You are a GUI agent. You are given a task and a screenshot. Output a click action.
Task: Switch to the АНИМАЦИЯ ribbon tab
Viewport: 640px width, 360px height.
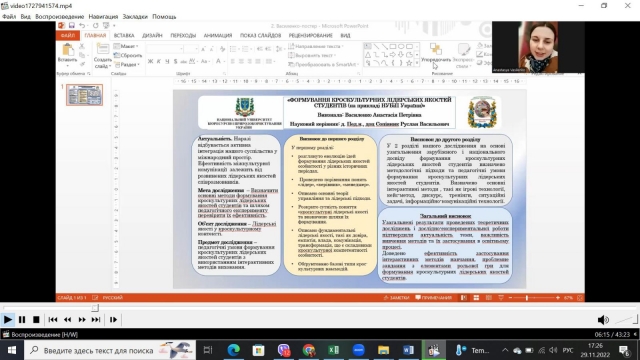218,36
